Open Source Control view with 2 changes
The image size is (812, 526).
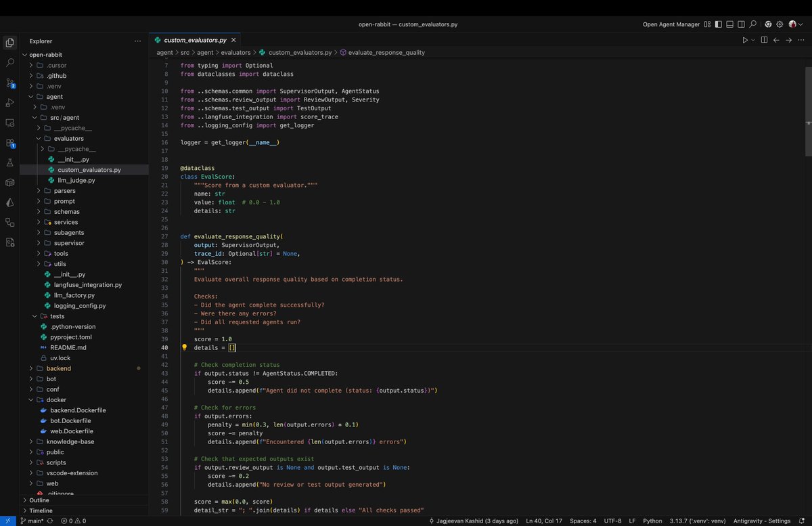pos(9,83)
